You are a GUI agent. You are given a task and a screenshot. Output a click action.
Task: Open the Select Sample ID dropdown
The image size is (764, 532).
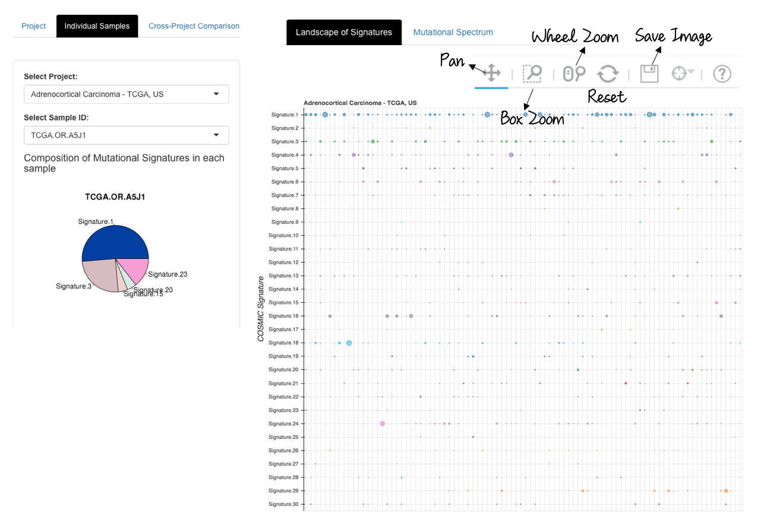pos(126,135)
